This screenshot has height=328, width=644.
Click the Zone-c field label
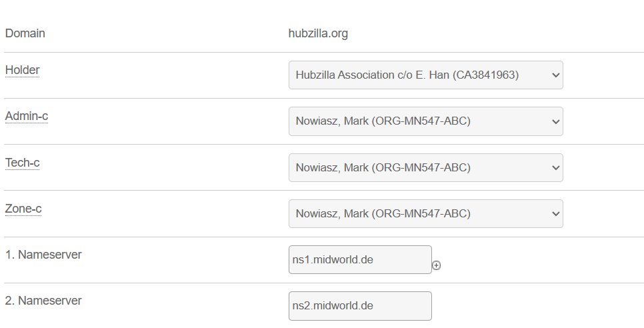(23, 209)
